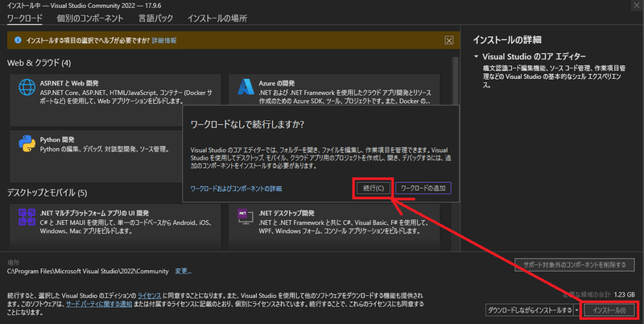Click the 1.23 GB required space value
Screen dimensions: 644x324
click(625, 294)
